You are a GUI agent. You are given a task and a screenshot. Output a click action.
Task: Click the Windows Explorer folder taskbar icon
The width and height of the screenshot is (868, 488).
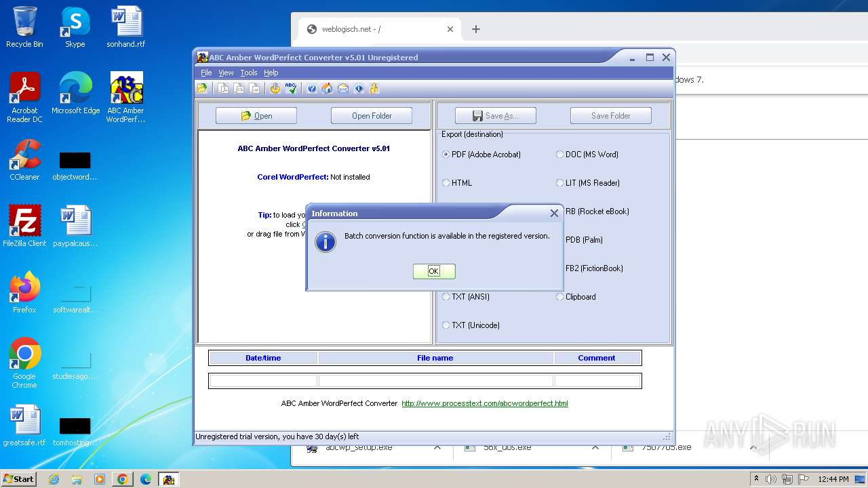[77, 479]
